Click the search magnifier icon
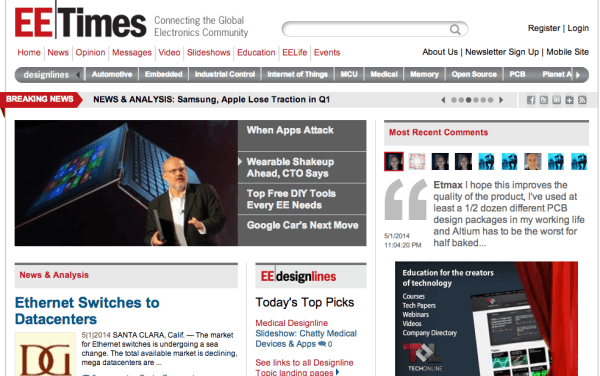 point(455,29)
